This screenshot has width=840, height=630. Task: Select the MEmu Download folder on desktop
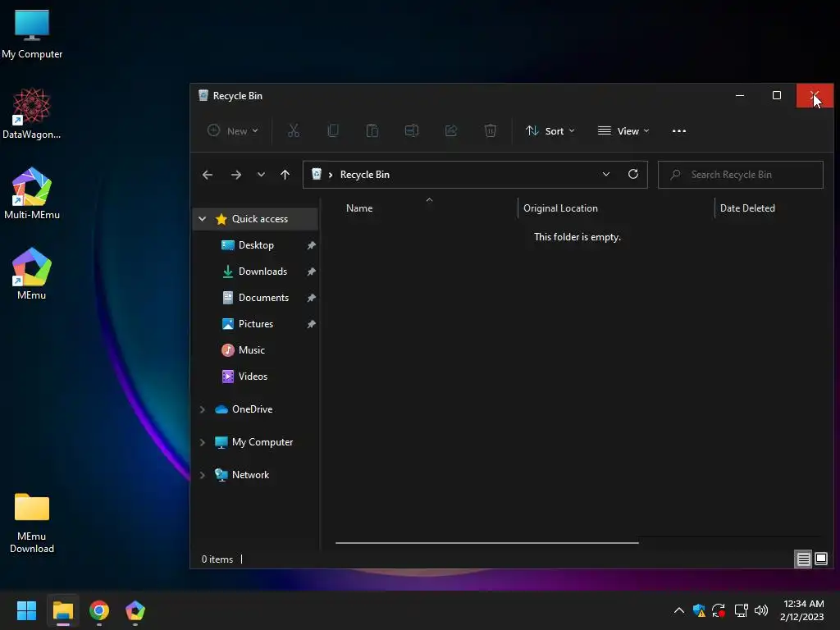32,523
